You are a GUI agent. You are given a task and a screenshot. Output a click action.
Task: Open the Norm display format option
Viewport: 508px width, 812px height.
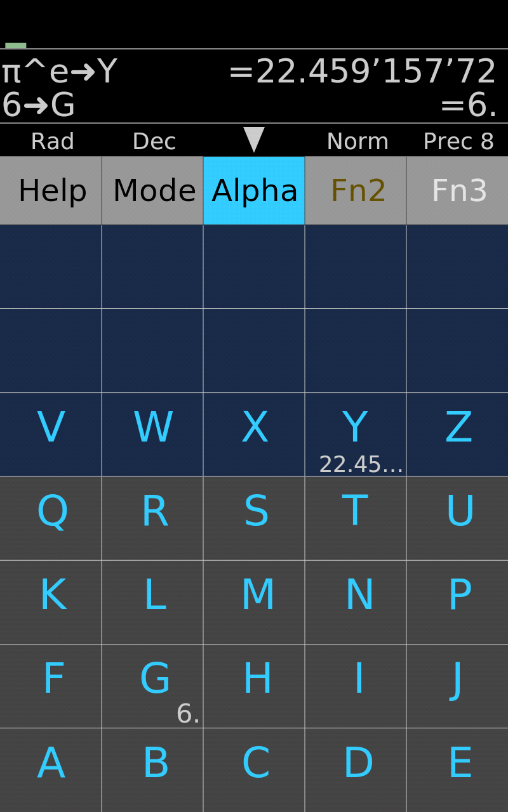(x=357, y=141)
